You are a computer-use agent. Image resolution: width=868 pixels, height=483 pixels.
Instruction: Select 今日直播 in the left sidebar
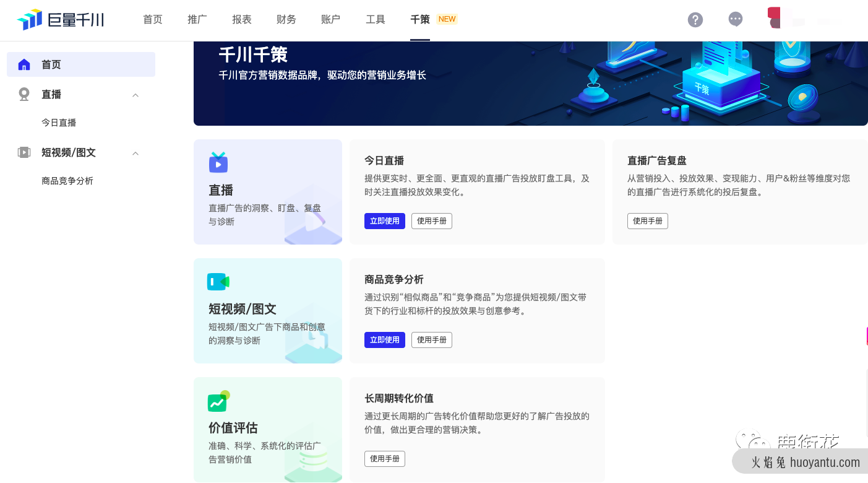59,123
